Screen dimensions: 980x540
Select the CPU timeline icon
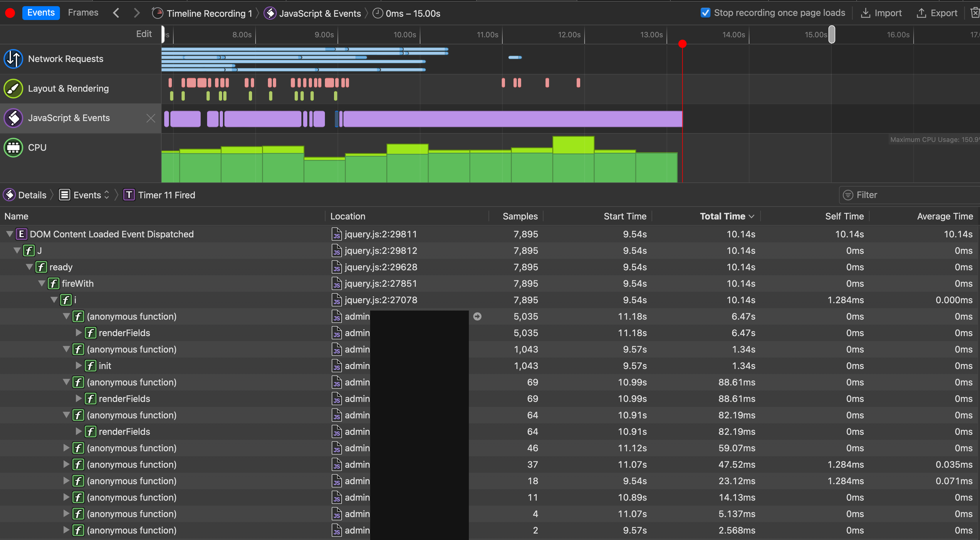point(13,147)
